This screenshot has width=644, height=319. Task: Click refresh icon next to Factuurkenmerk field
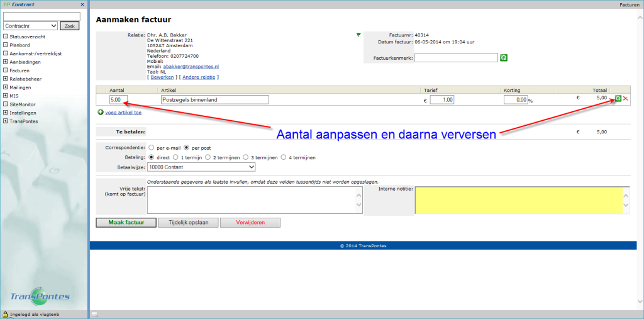click(x=503, y=58)
